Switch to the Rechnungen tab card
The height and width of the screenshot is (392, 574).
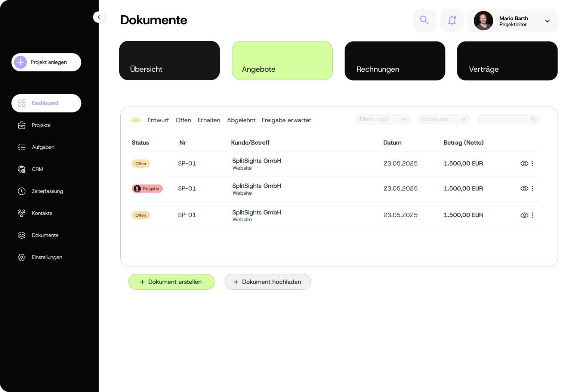pyautogui.click(x=395, y=61)
